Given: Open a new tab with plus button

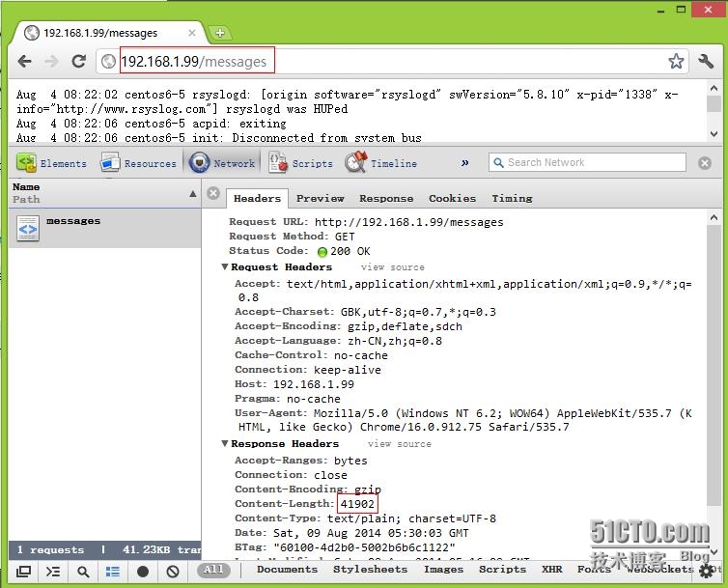Looking at the screenshot, I should [220, 33].
